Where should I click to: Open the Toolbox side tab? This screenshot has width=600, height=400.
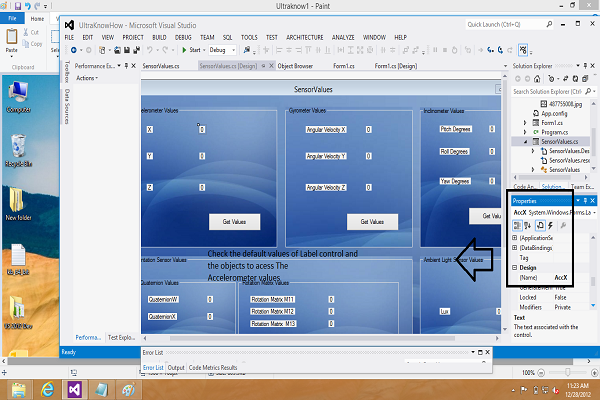point(67,72)
